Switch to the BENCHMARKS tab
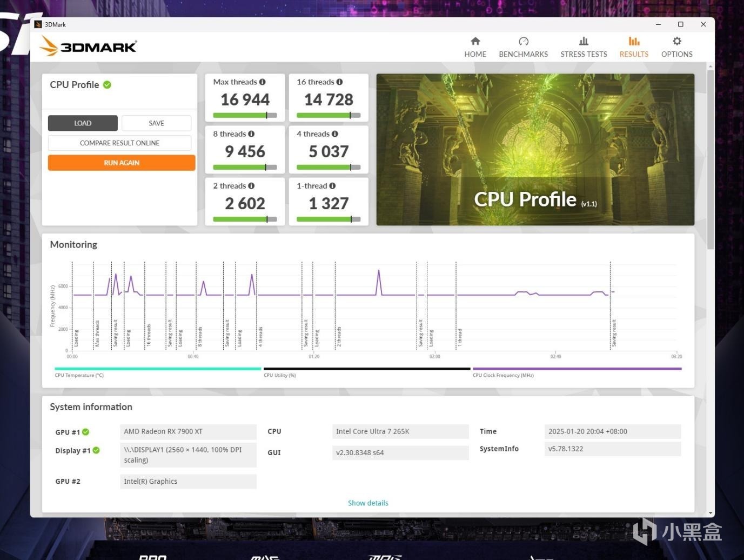Image resolution: width=744 pixels, height=560 pixels. point(523,47)
